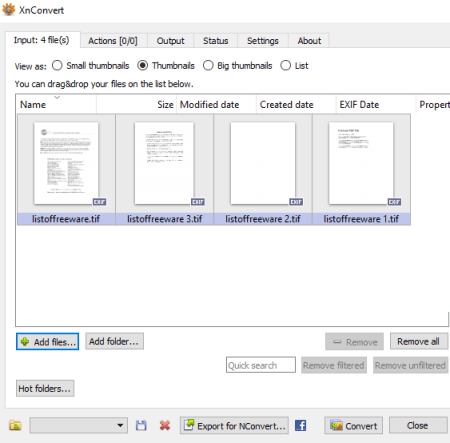This screenshot has height=443, width=450.
Task: Select the listoffreeware 1.tif thumbnail
Action: (361, 163)
